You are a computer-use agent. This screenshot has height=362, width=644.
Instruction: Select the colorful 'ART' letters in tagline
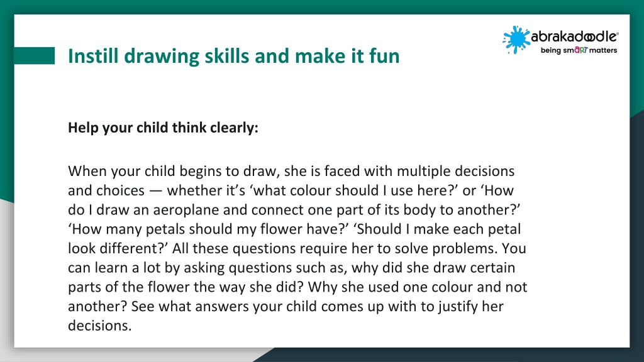pyautogui.click(x=581, y=50)
